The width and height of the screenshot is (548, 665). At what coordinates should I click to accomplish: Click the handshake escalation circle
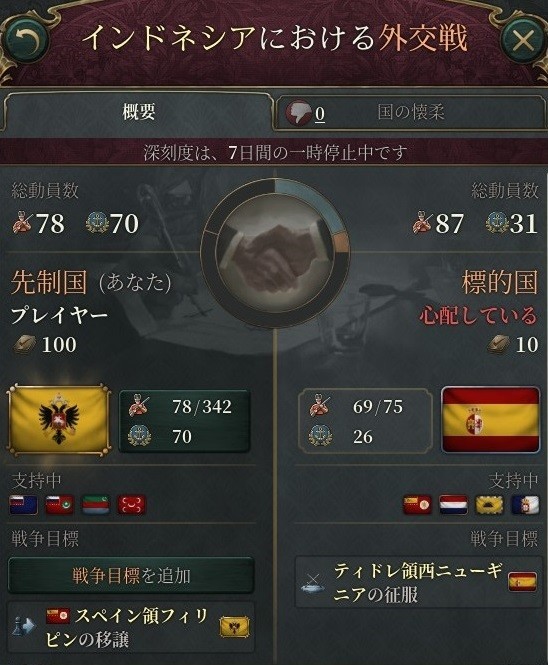[275, 253]
